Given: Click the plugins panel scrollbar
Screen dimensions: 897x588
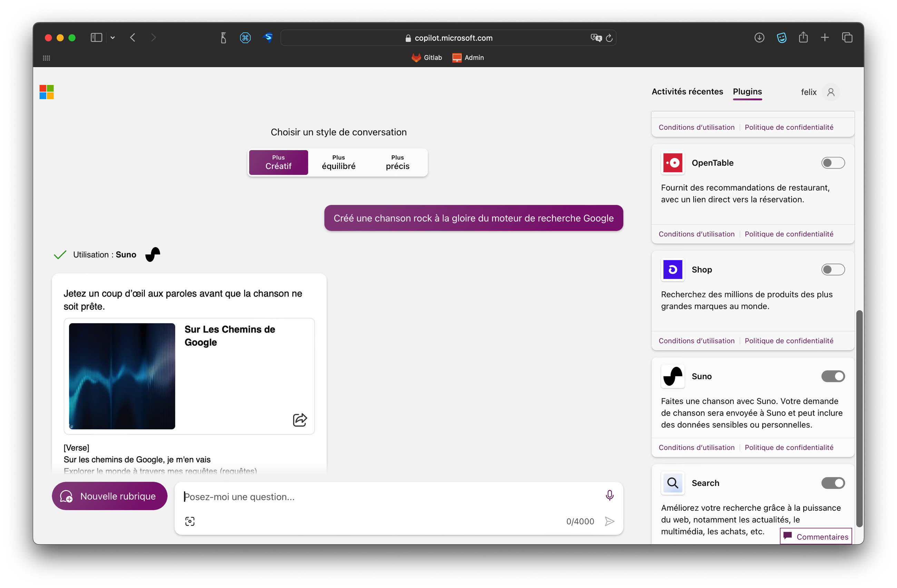Looking at the screenshot, I should [x=859, y=418].
